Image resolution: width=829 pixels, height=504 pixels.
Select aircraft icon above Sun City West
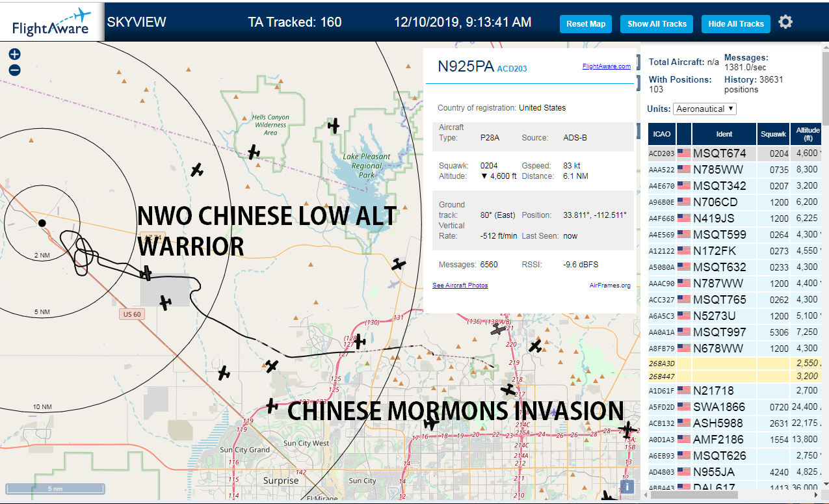tap(272, 406)
